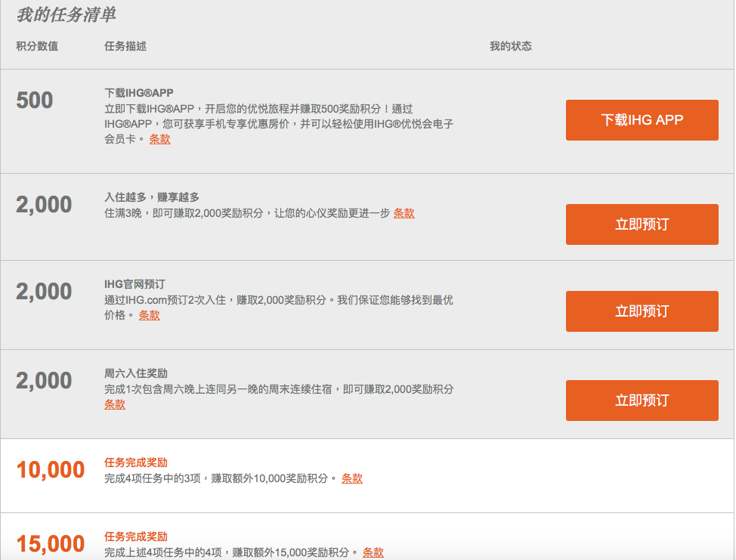The height and width of the screenshot is (560, 736).
Task: Click the 我的任务清单 heading
Action: tap(66, 15)
